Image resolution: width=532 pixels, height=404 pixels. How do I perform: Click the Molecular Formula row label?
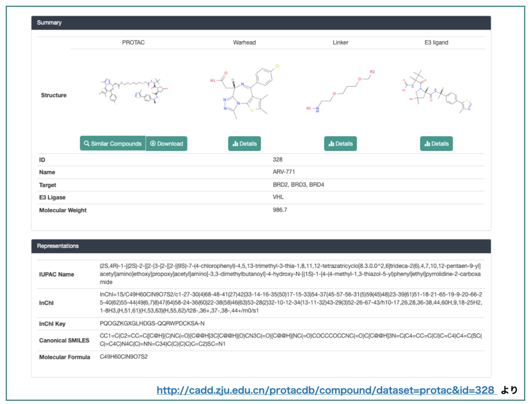[x=65, y=357]
